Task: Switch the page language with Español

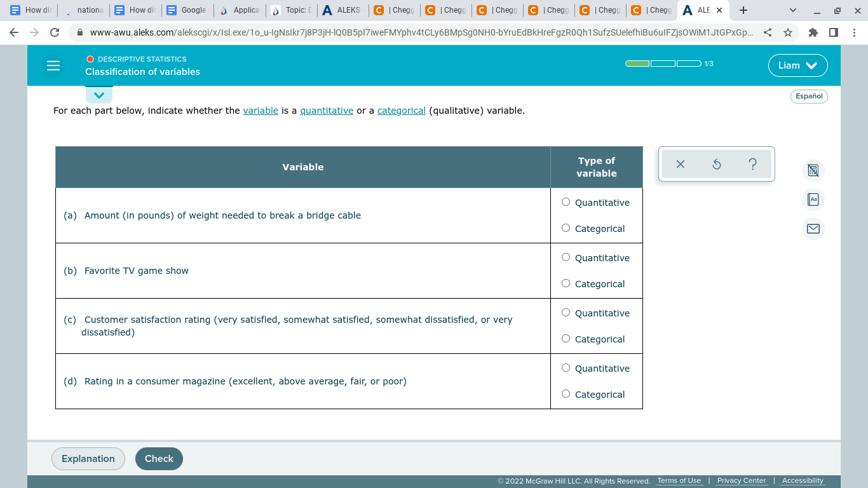Action: coord(809,97)
